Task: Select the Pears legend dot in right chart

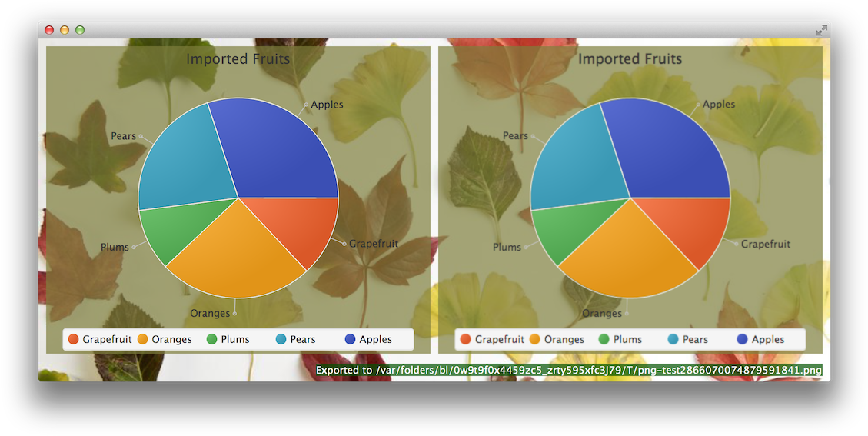Action: coord(673,339)
